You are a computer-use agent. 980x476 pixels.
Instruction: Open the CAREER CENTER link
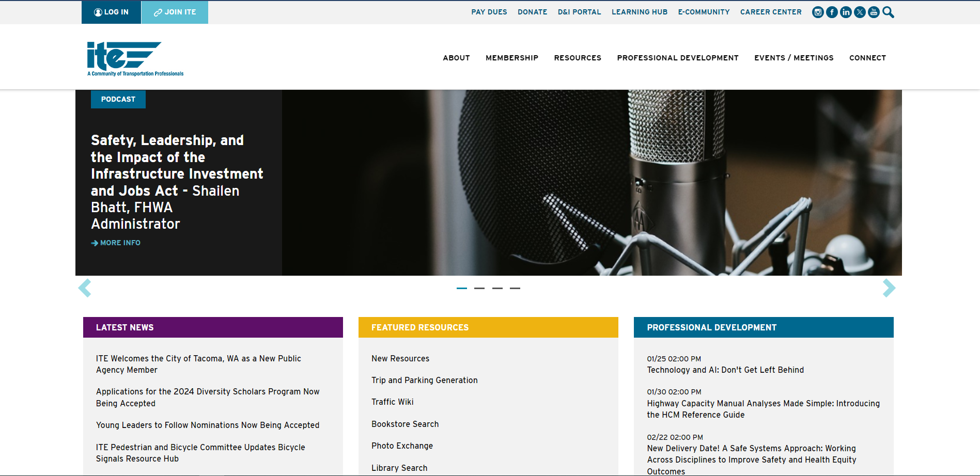pyautogui.click(x=771, y=12)
